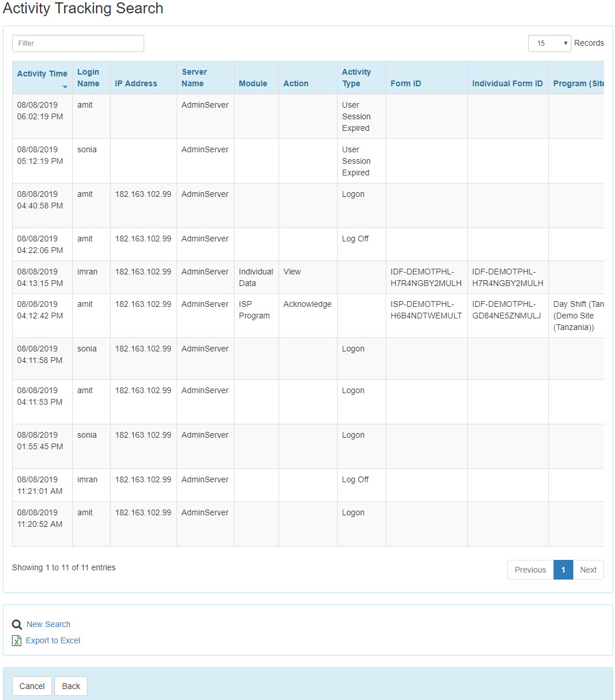Viewport: 615px width, 700px height.
Task: Sort by Individual Form ID column
Action: 508,78
